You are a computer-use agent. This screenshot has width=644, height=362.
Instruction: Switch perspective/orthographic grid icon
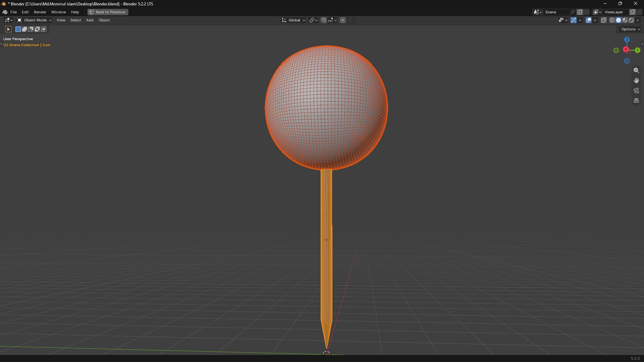coord(636,101)
